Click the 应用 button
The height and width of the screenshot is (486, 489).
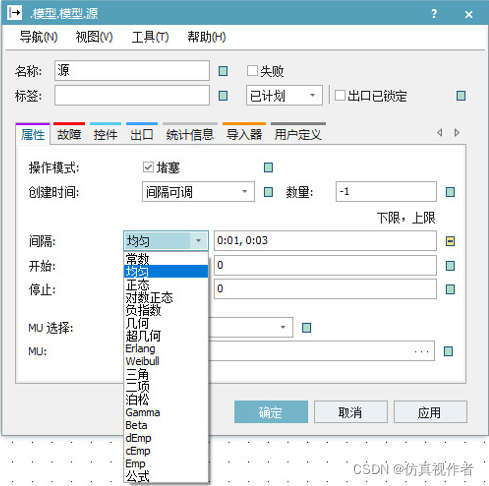click(430, 412)
